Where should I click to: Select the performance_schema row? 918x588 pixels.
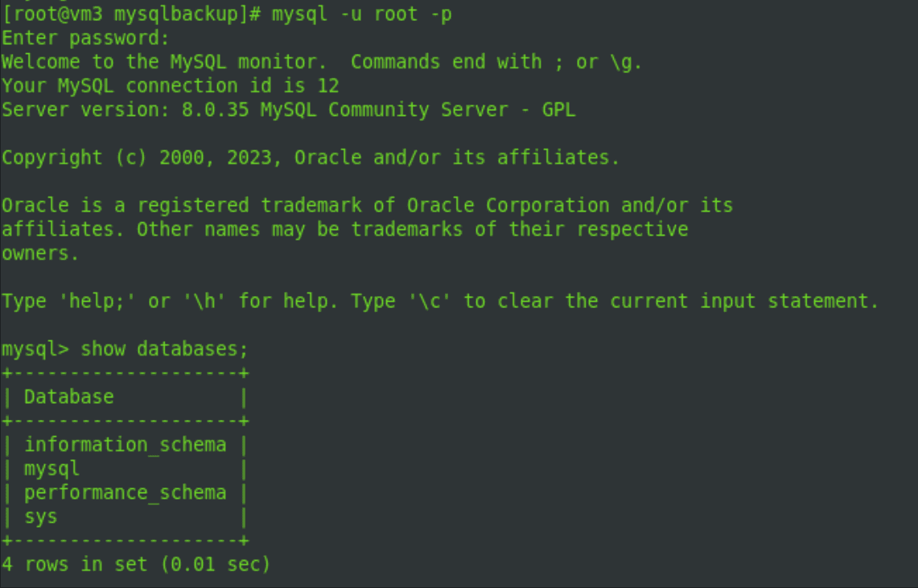pyautogui.click(x=125, y=492)
